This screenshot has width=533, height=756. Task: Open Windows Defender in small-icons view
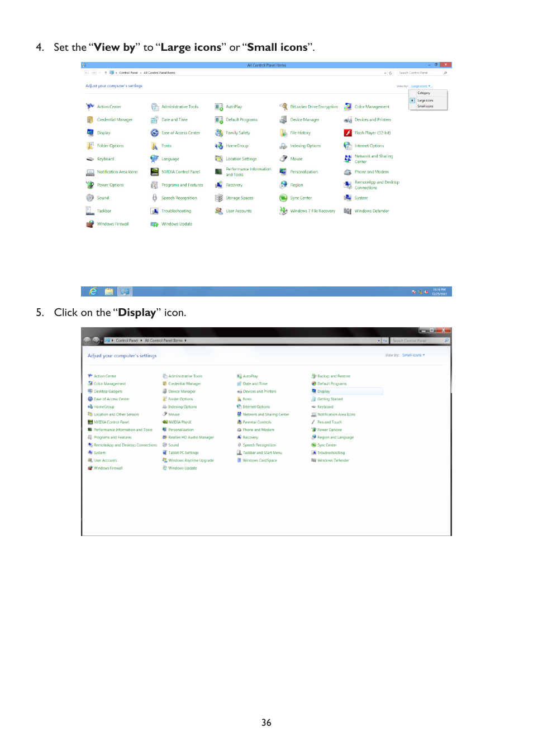pos(330,461)
